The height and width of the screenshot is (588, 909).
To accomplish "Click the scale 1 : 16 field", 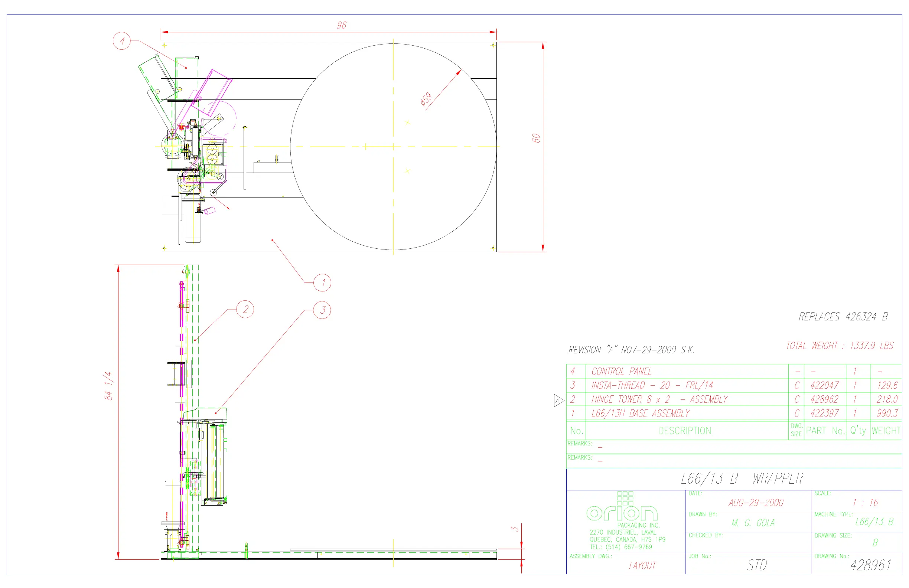I will point(865,503).
